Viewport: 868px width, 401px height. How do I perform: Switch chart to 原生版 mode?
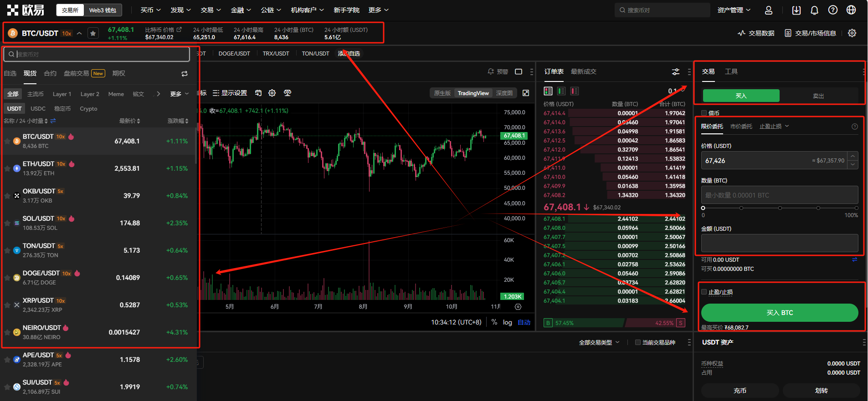(x=442, y=93)
